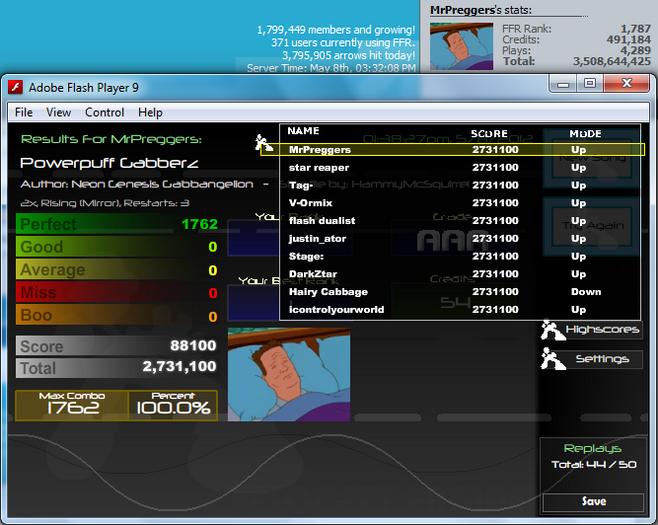Image resolution: width=658 pixels, height=525 pixels.
Task: Click the large avatar image in results
Action: point(289,374)
